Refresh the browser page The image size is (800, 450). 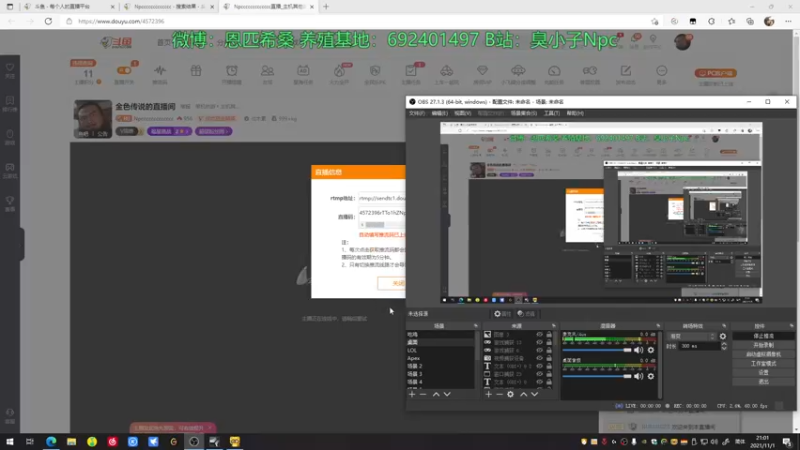pos(48,21)
